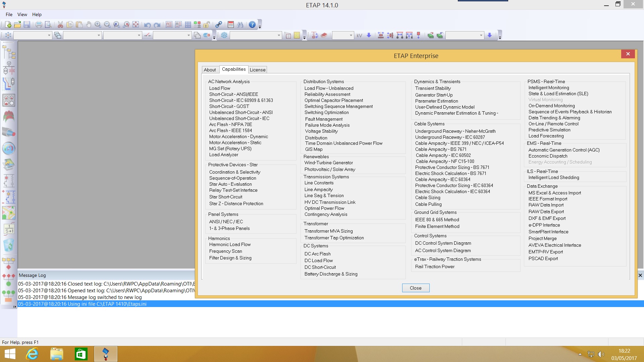Click the red book library icon
Viewport: 644px width, 362px height.
[324, 35]
